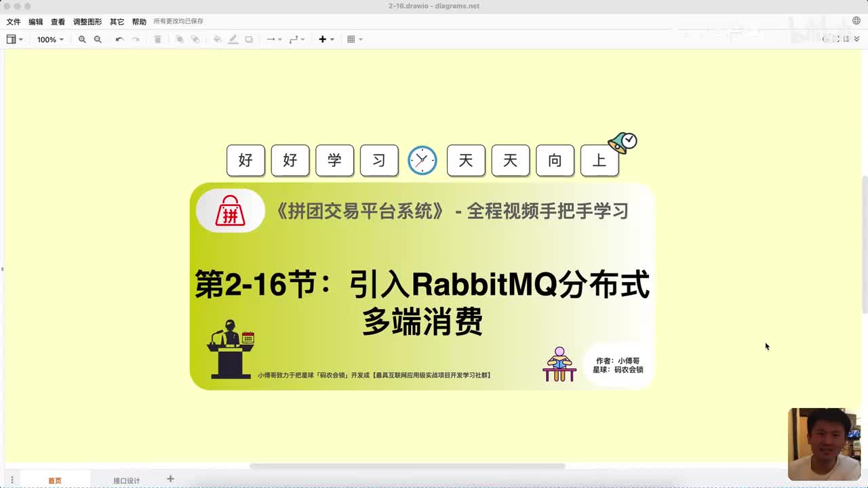
Task: Click the 所有更改均已保存 status text
Action: [178, 22]
